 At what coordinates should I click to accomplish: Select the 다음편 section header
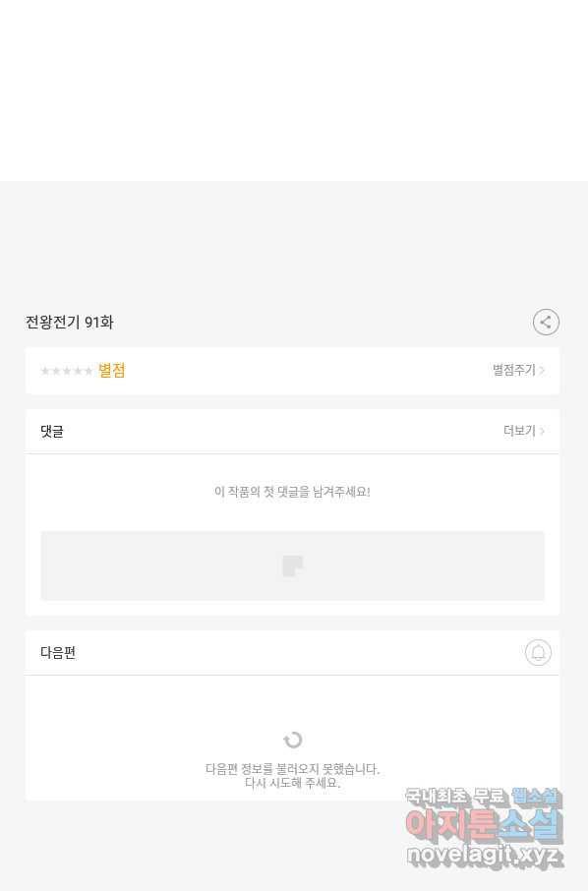pos(58,652)
